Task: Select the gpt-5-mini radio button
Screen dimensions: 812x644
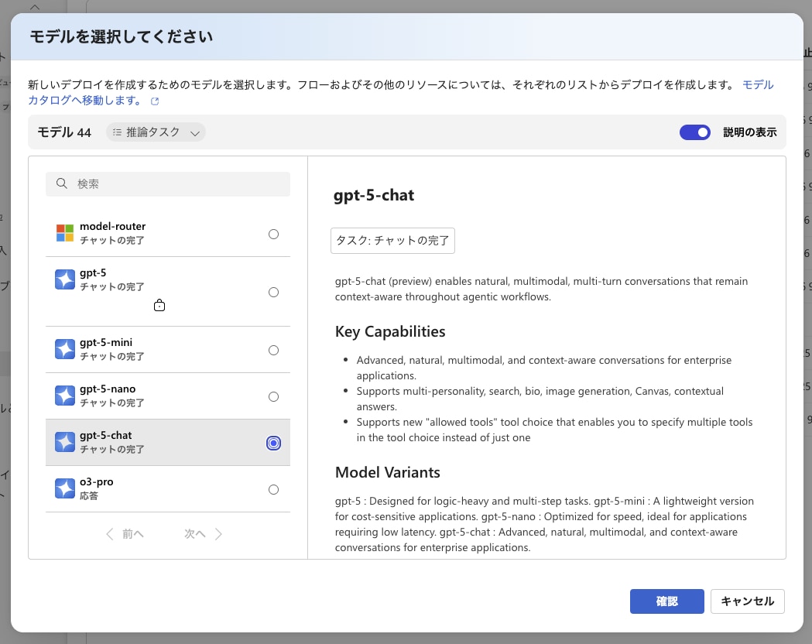Action: (273, 350)
